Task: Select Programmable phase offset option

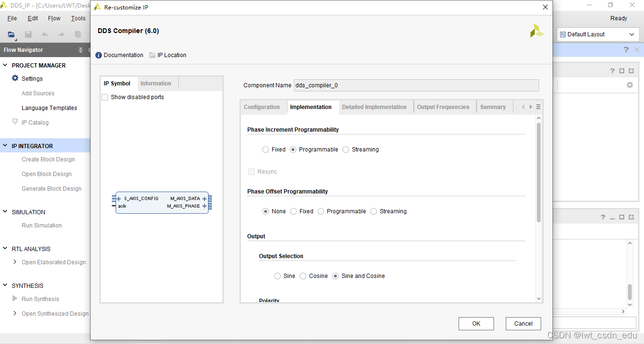Action: tap(321, 211)
